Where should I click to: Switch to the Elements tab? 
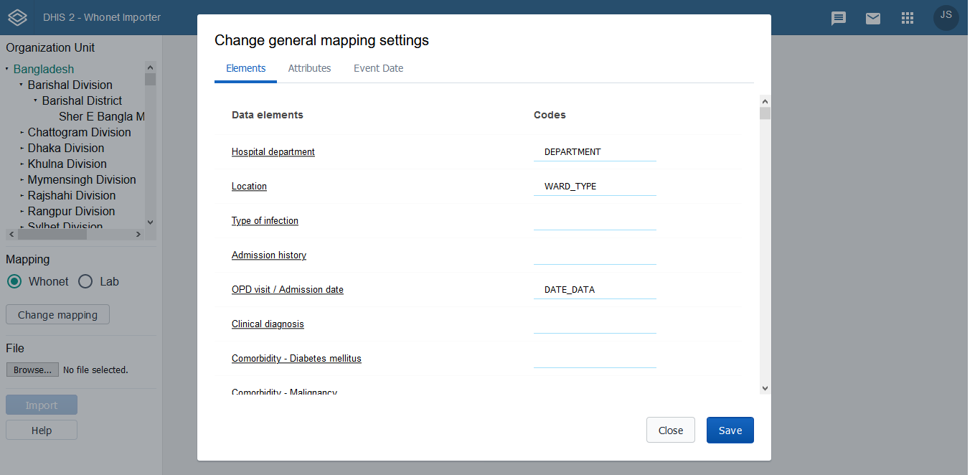tap(245, 69)
